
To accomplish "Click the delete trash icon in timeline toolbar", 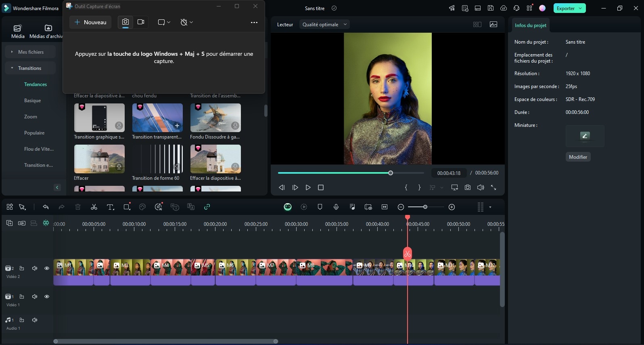I will coord(78,207).
